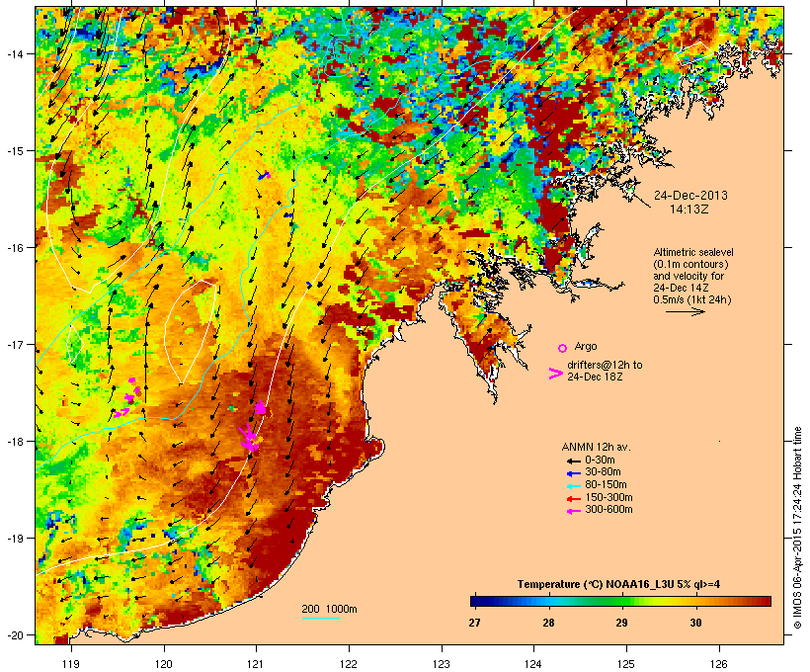The width and height of the screenshot is (810, 672).
Task: Click the longitude axis label 126
Action: point(719,664)
